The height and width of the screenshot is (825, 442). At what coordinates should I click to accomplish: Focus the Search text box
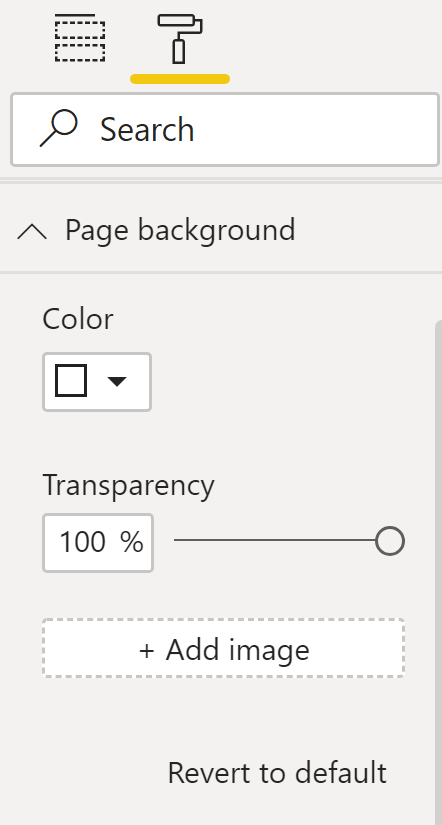[x=225, y=129]
